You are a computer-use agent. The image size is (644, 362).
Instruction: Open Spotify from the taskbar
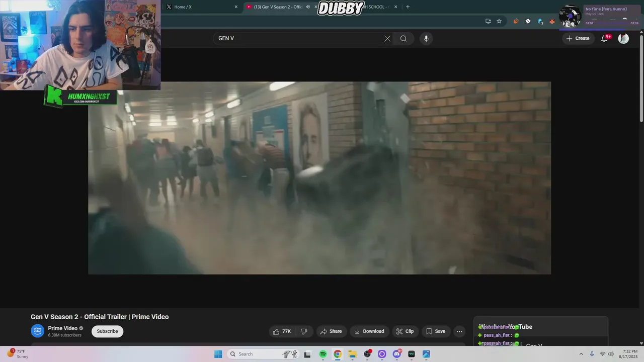coord(323,354)
